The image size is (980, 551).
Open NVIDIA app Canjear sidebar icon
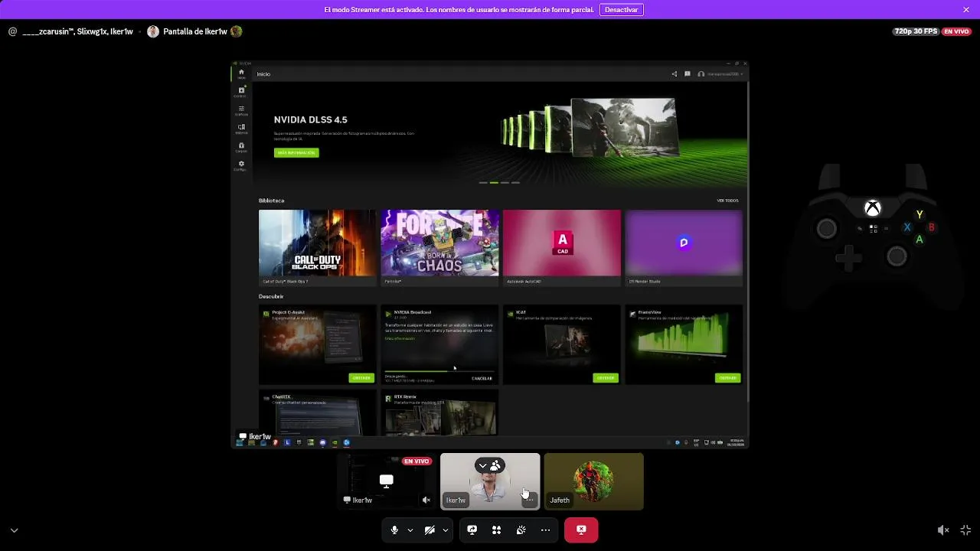tap(241, 147)
